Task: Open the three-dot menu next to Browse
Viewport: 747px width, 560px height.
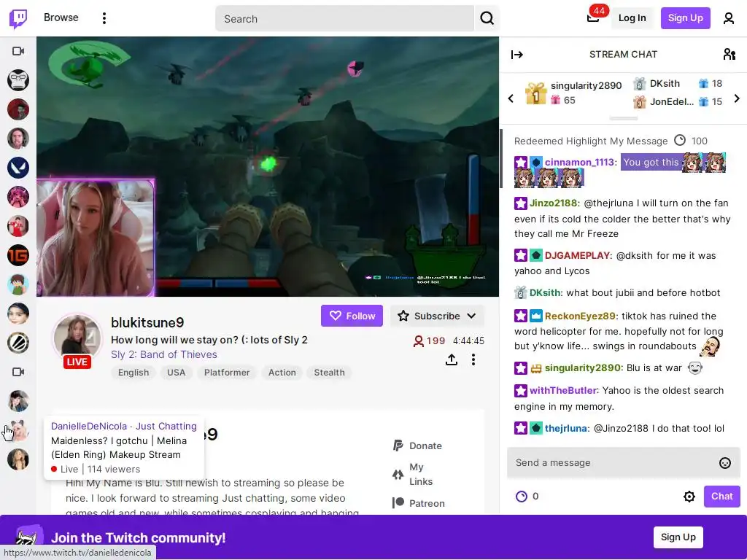Action: (x=104, y=18)
